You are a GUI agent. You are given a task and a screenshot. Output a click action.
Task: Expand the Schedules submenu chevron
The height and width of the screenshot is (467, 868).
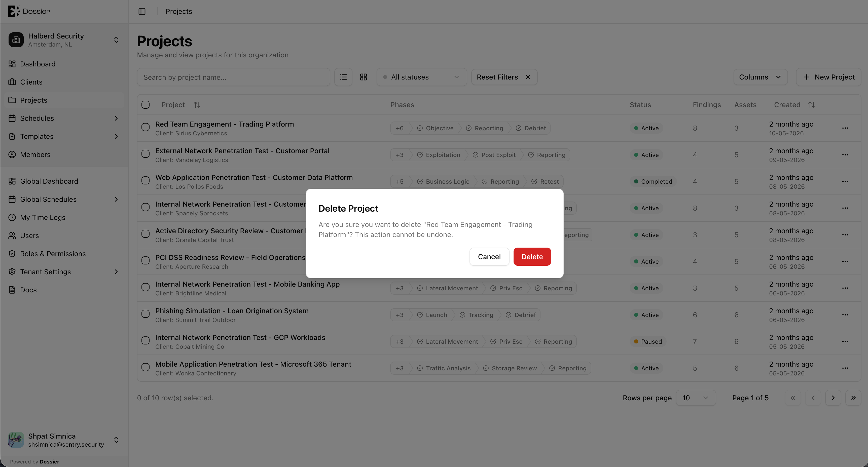pos(116,119)
